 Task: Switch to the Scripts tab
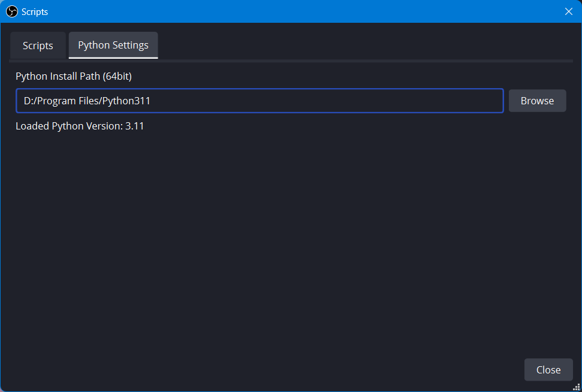tap(38, 46)
